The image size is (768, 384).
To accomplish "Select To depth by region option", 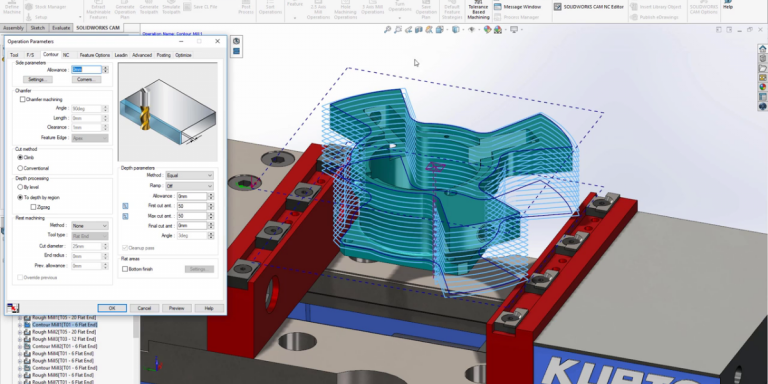I will point(20,197).
